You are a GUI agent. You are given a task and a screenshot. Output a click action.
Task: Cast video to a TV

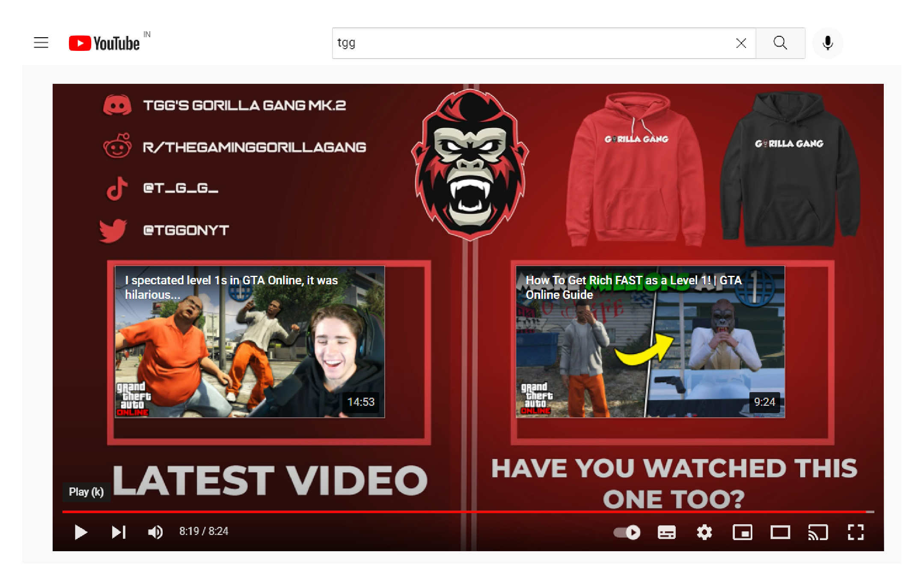point(817,532)
